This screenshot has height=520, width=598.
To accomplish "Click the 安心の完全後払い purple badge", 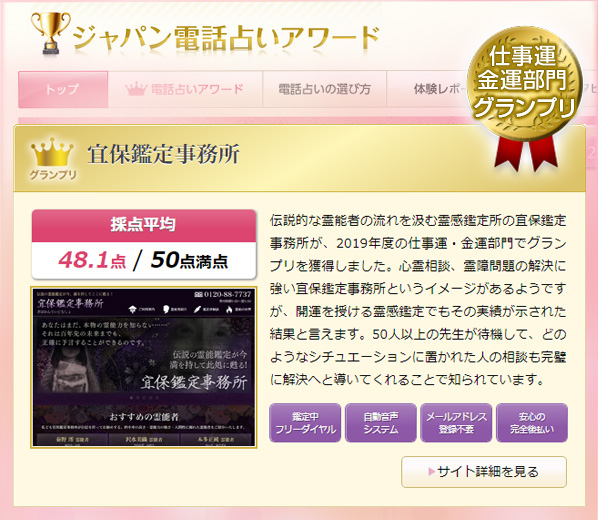I will pos(532,423).
